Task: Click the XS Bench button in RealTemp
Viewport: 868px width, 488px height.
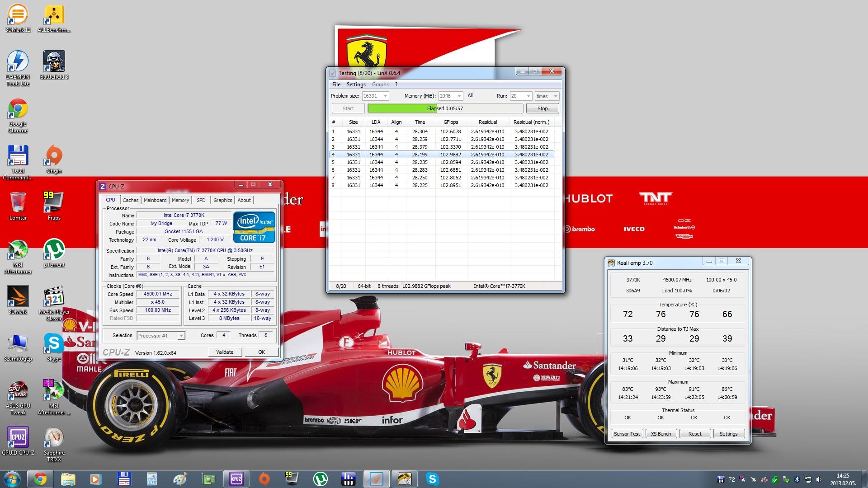Action: point(661,434)
